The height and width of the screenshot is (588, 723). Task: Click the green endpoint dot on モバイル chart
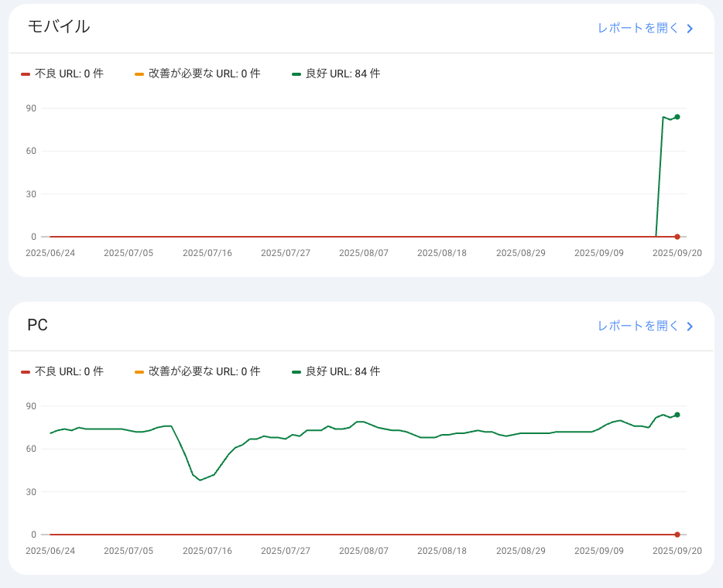click(677, 117)
